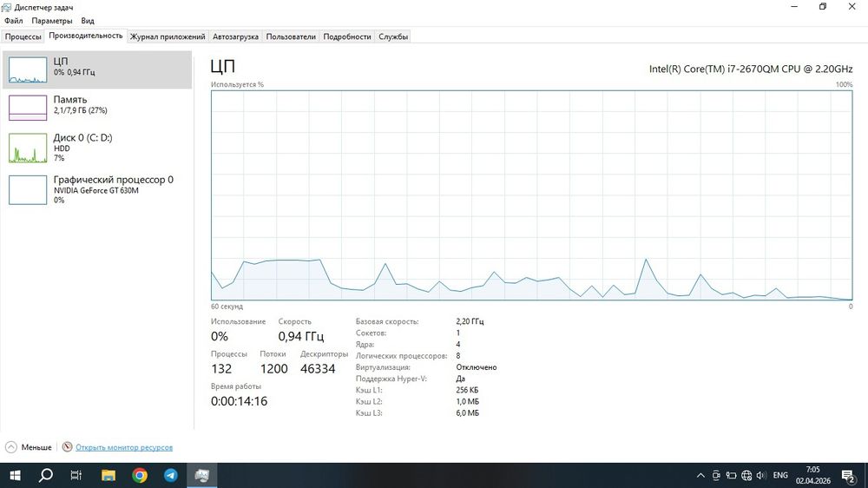
Task: Click the 0,94 ГГц speed value
Action: pyautogui.click(x=301, y=336)
